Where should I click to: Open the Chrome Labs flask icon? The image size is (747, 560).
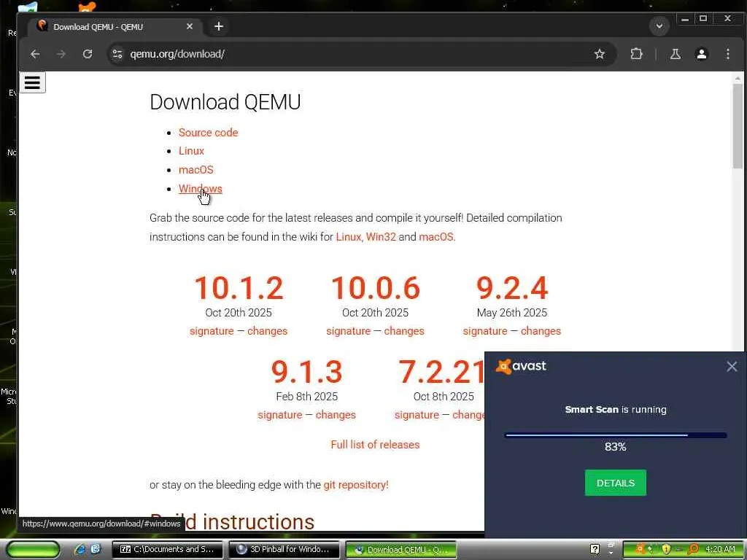[x=675, y=54]
